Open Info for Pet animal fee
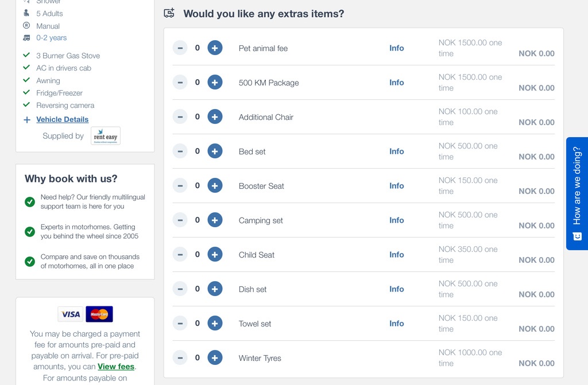 (x=396, y=48)
